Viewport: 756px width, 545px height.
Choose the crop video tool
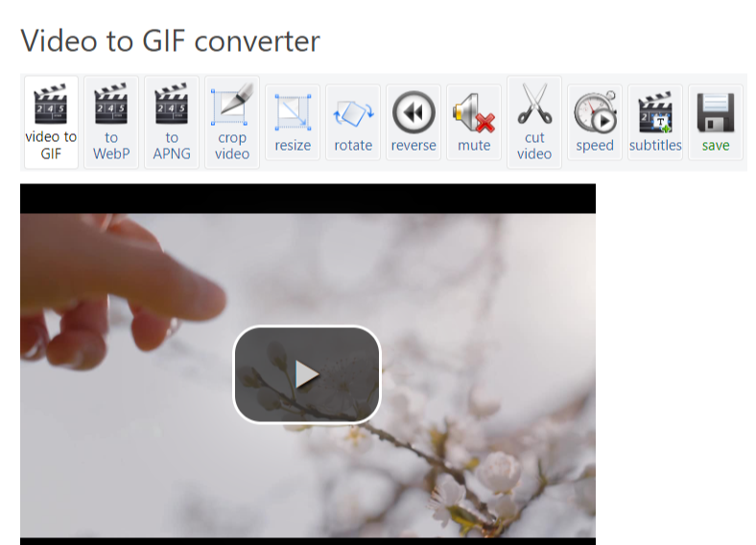(x=232, y=122)
